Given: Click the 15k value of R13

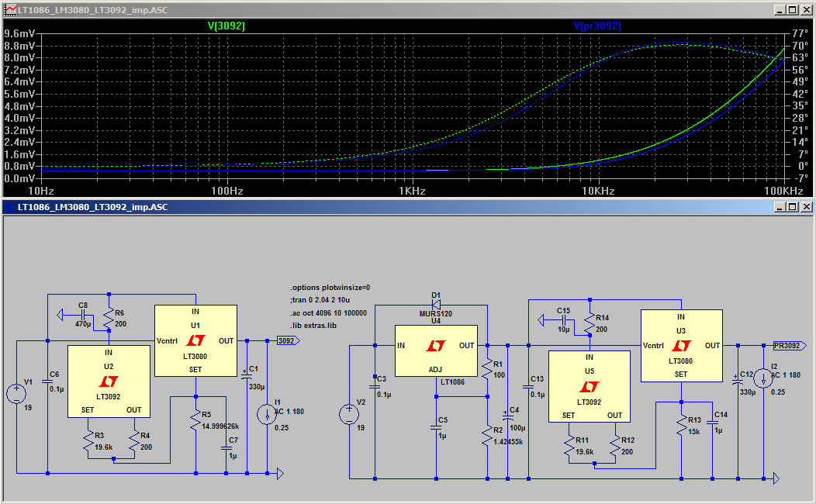Looking at the screenshot, I should pos(693,431).
